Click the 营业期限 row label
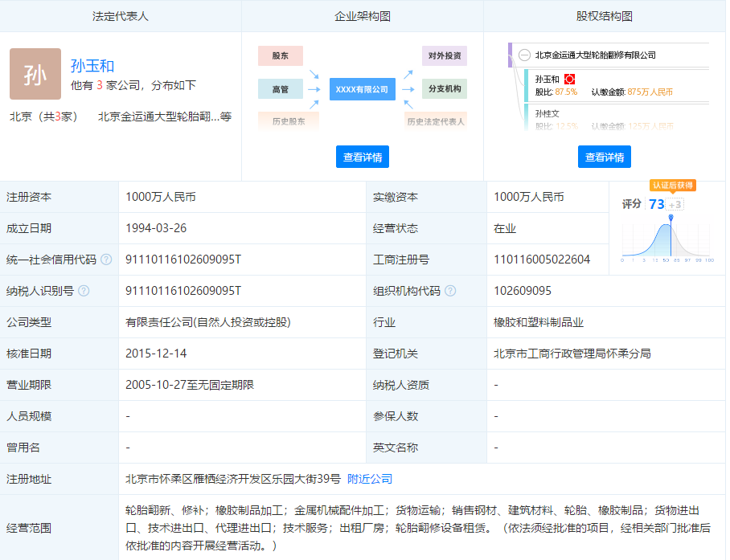Screen dimensions: 730x560 point(29,385)
